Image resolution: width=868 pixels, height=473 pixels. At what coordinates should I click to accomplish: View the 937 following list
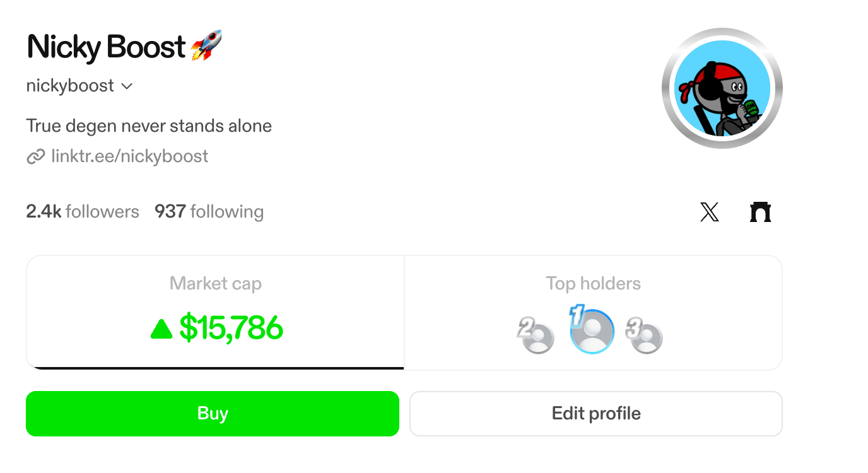(x=209, y=212)
